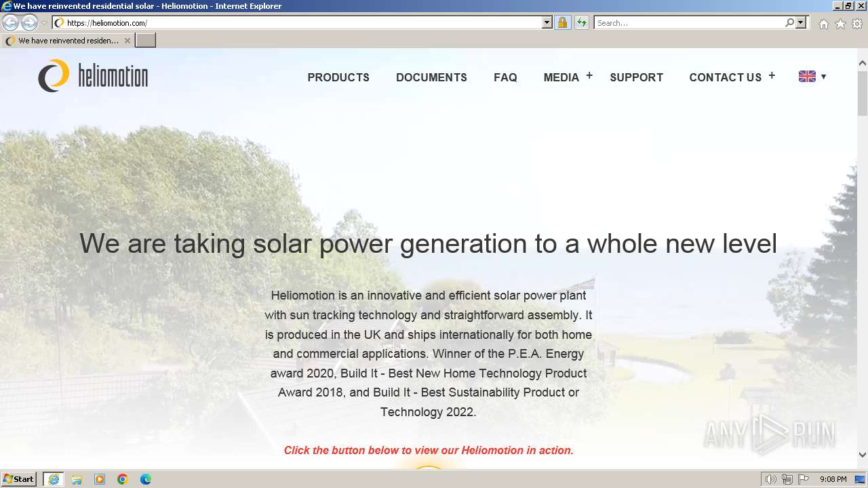
Task: Open the browser Home icon
Action: click(823, 23)
